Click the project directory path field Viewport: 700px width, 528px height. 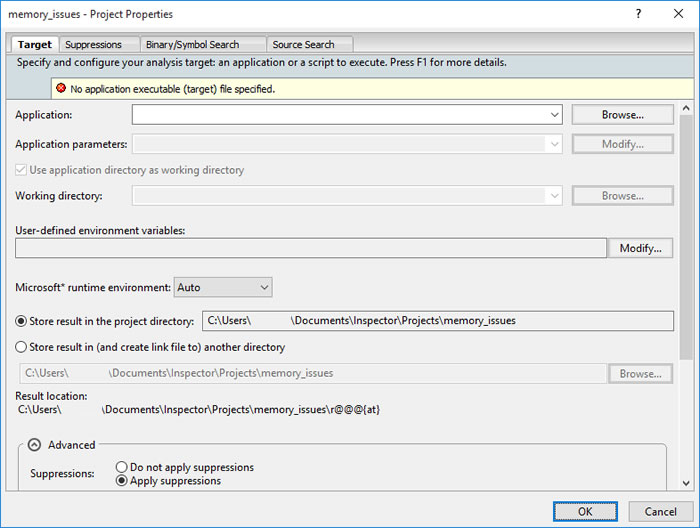437,321
